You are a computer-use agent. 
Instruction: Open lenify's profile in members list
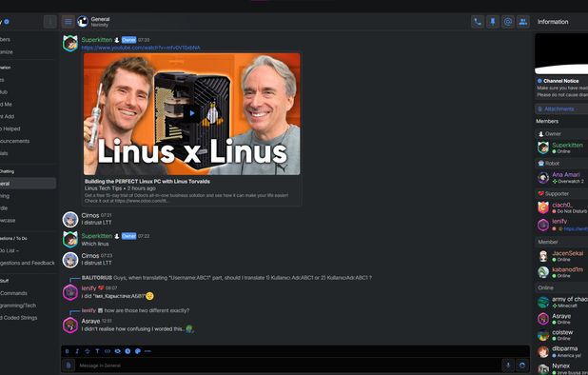[x=561, y=225]
